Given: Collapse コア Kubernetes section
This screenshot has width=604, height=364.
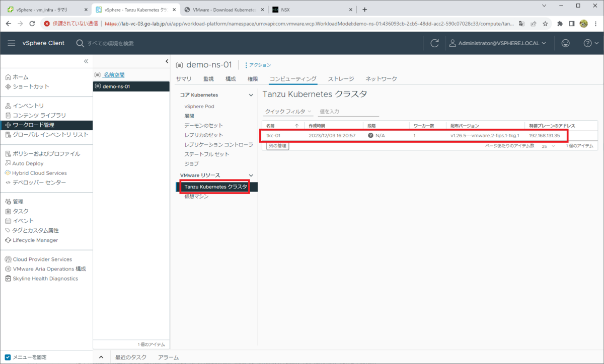Looking at the screenshot, I should click(x=251, y=95).
